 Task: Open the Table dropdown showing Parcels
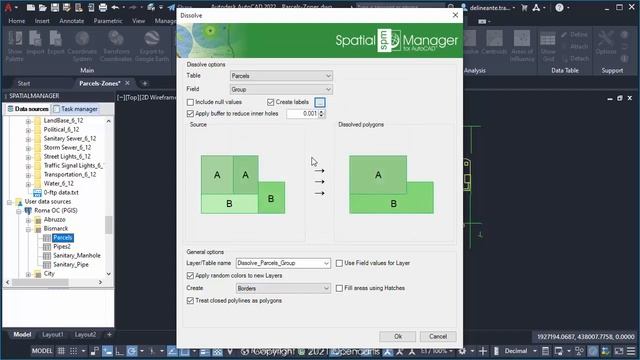[281, 76]
